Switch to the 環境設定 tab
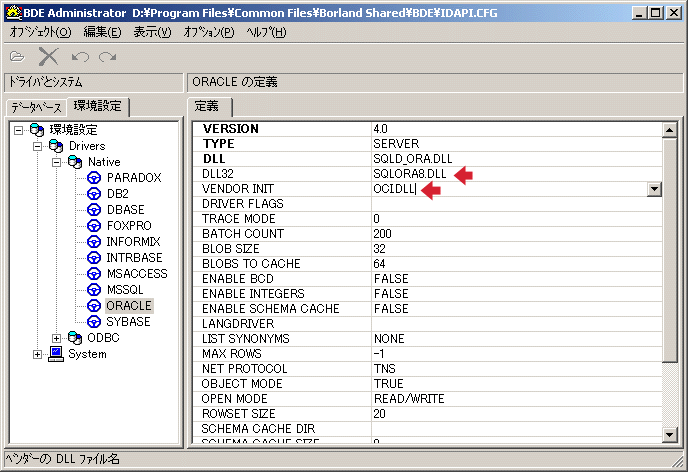Screen dimensions: 688x472 click(x=97, y=106)
